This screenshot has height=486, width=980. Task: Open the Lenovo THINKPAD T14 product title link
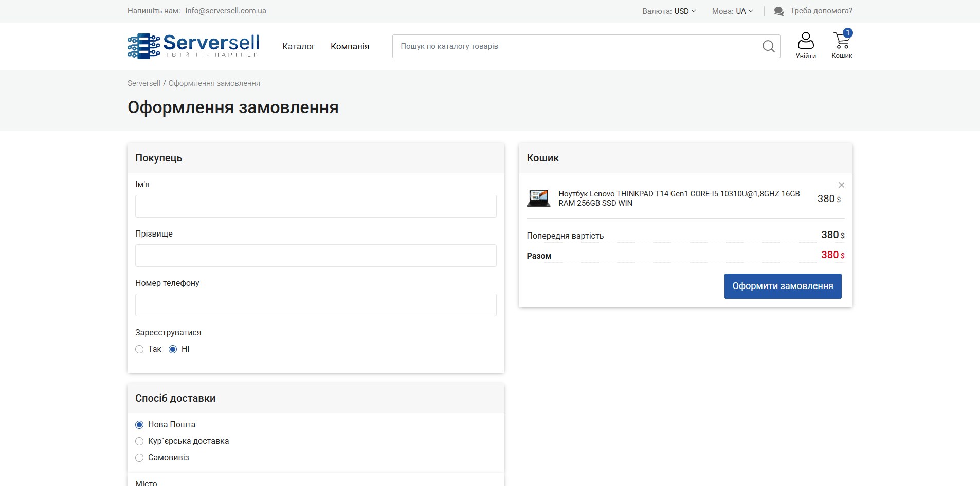coord(679,199)
